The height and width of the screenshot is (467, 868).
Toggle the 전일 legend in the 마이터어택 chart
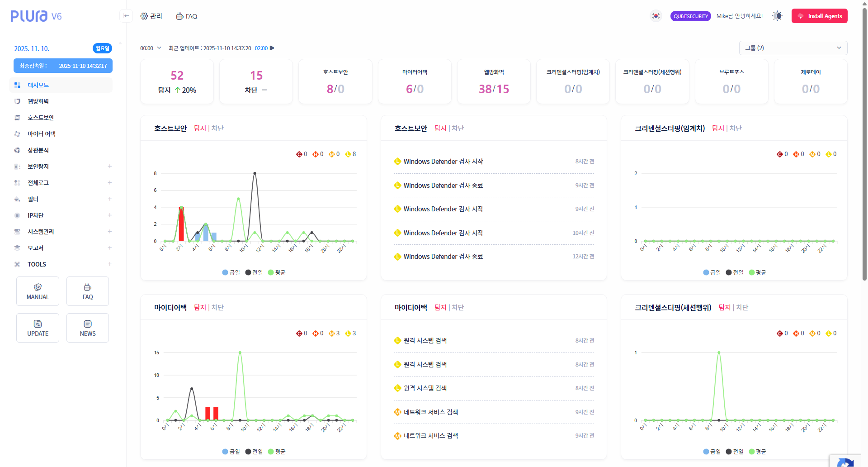tap(254, 452)
